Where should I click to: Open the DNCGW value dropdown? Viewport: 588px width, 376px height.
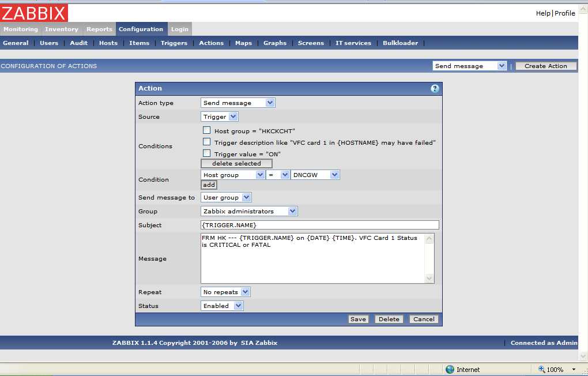(315, 175)
